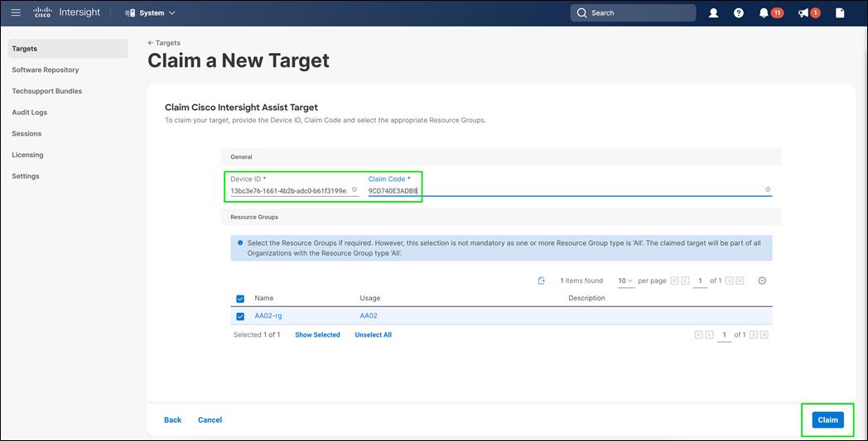Click the info icon beside Device ID
Viewport: 868px width, 441px height.
click(x=354, y=189)
